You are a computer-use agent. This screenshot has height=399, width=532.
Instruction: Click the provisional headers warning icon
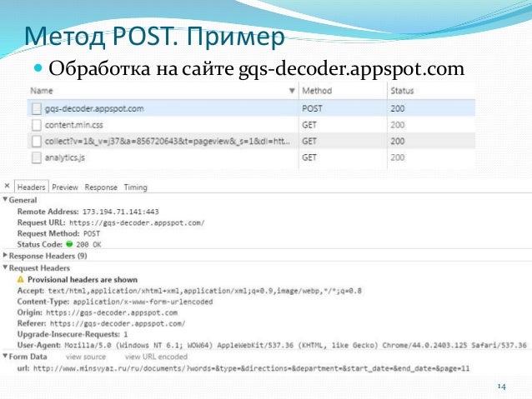(x=21, y=279)
